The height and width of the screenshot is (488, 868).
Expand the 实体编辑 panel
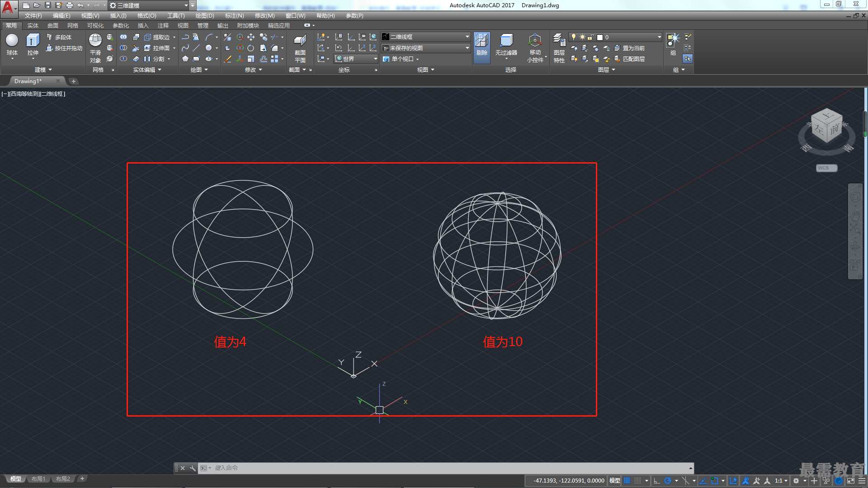point(147,70)
